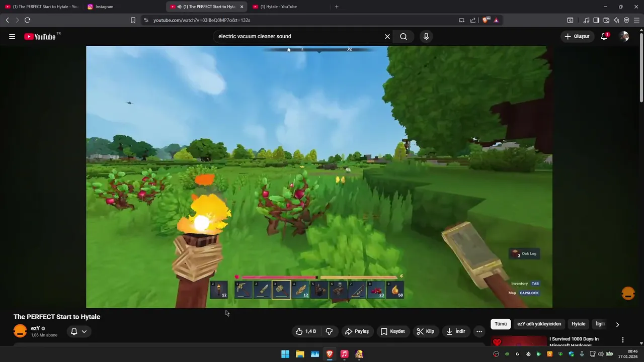644x362 pixels.
Task: Open more actions three-dot menu below video
Action: (x=479, y=331)
